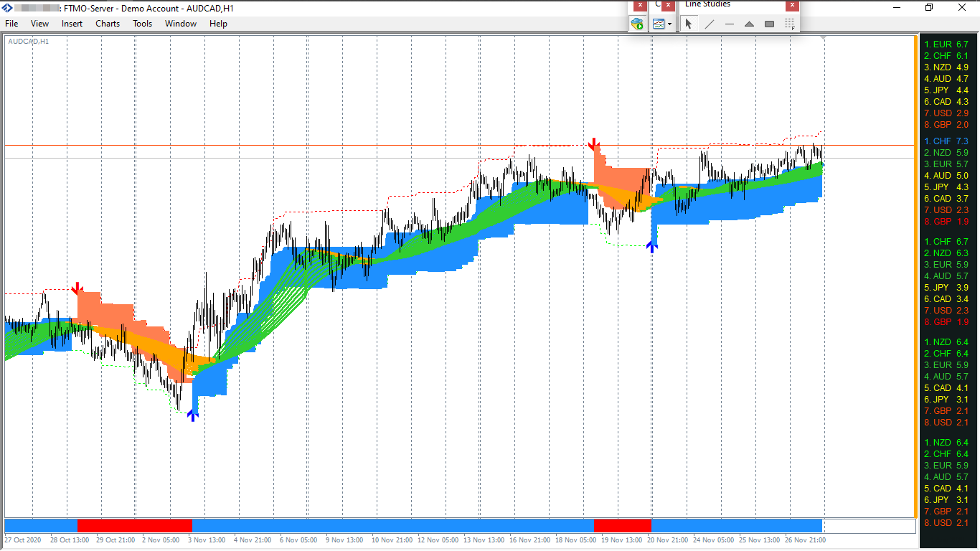Screen dimensions: 980x551
Task: Click '2. CHF 6.1' strength entry
Action: point(946,56)
